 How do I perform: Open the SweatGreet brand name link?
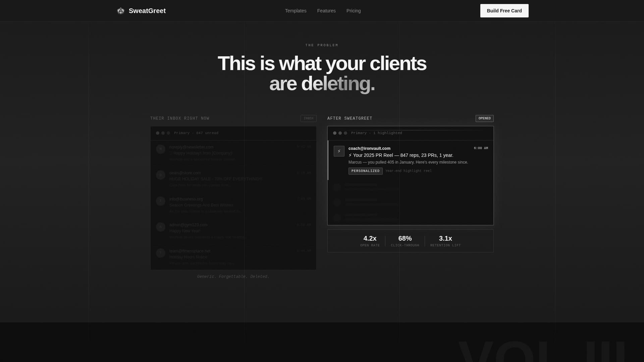click(147, 11)
